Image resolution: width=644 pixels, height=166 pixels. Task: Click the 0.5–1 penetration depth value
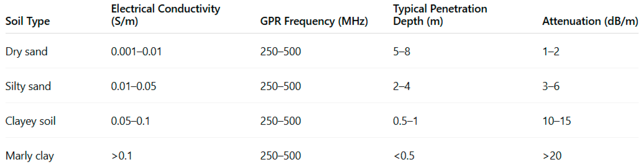pos(405,121)
